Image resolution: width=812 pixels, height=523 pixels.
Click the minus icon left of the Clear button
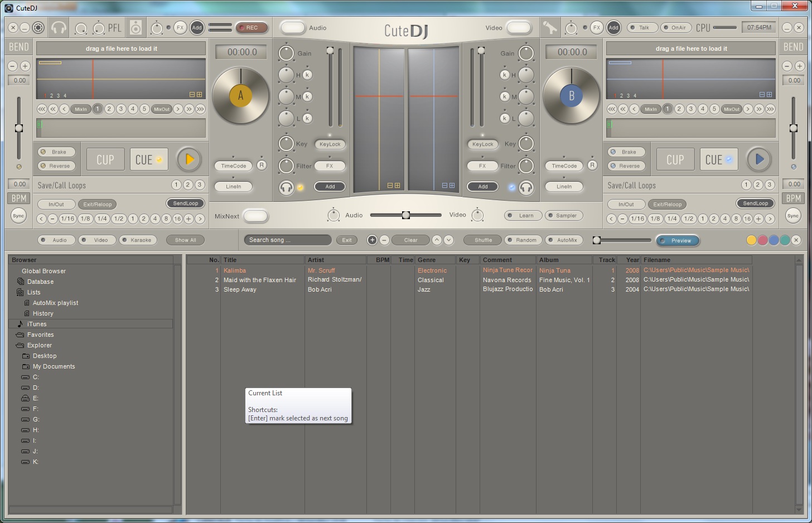click(x=384, y=240)
